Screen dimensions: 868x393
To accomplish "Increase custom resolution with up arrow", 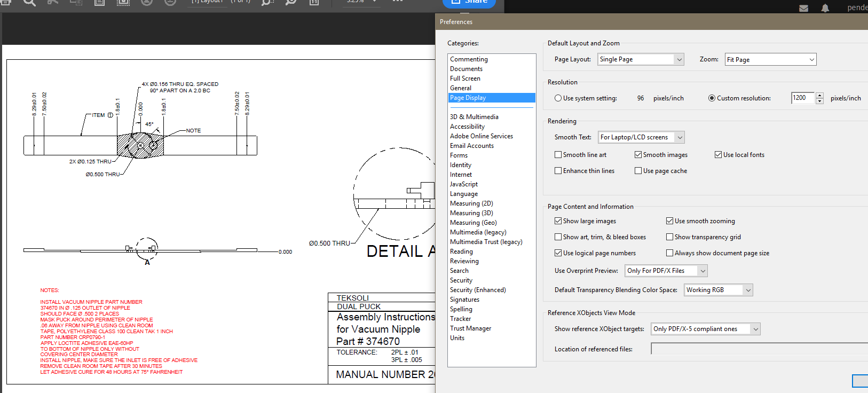I will click(820, 96).
